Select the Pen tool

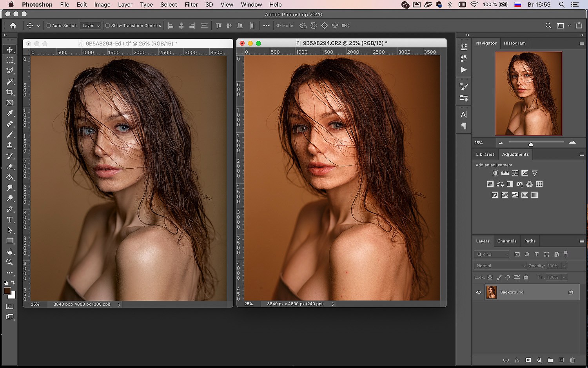(10, 209)
